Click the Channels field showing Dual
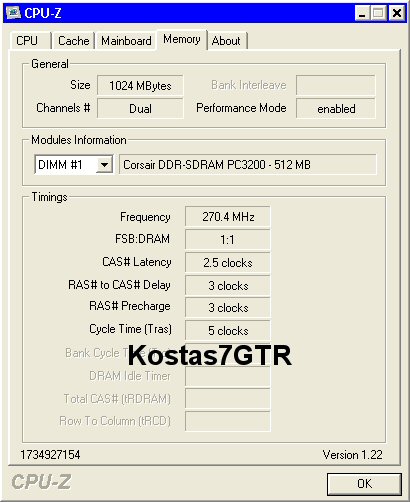This screenshot has width=410, height=502. point(140,108)
